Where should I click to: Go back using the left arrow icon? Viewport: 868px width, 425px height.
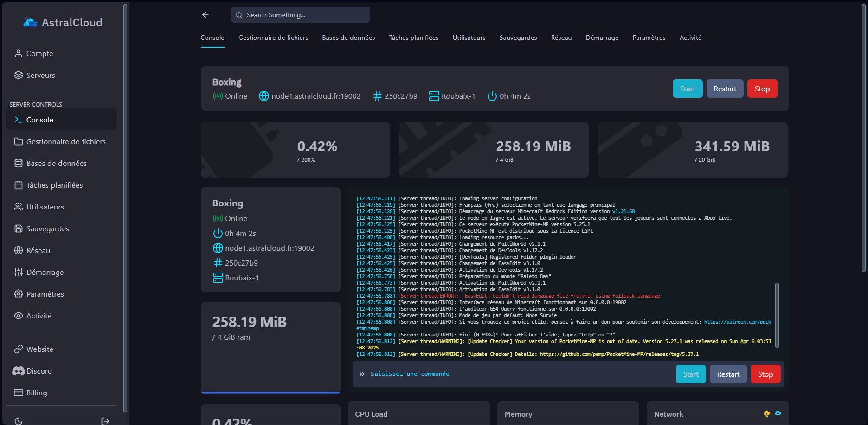tap(206, 15)
